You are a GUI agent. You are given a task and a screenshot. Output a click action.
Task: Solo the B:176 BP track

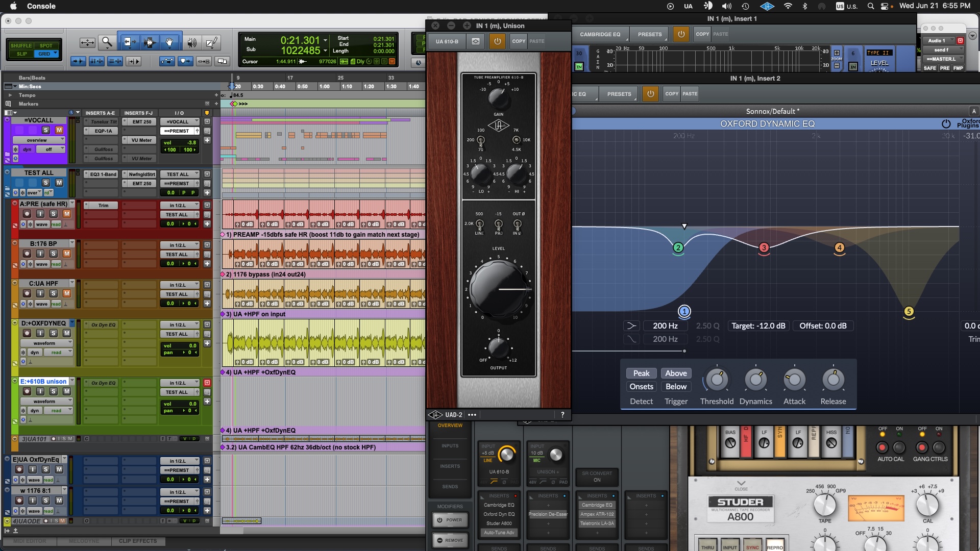[53, 254]
